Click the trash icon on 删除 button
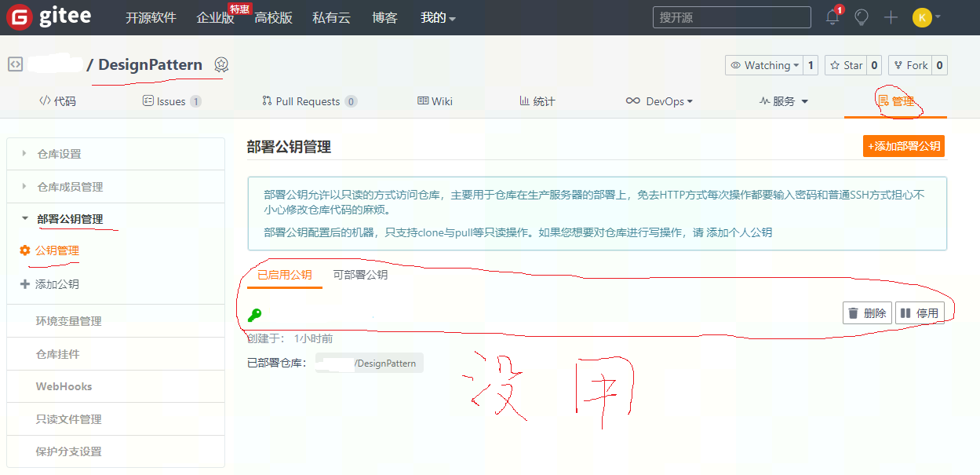Screen dimensions: 980x475 coord(854,312)
